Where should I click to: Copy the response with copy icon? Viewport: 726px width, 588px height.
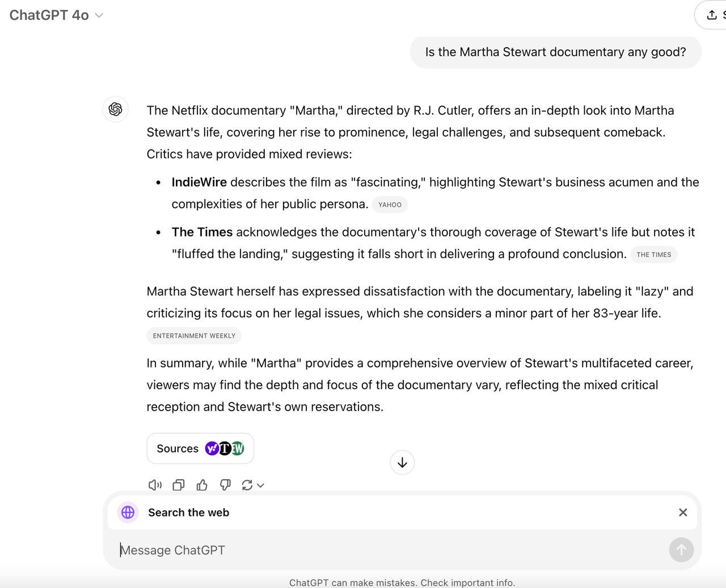pyautogui.click(x=179, y=485)
